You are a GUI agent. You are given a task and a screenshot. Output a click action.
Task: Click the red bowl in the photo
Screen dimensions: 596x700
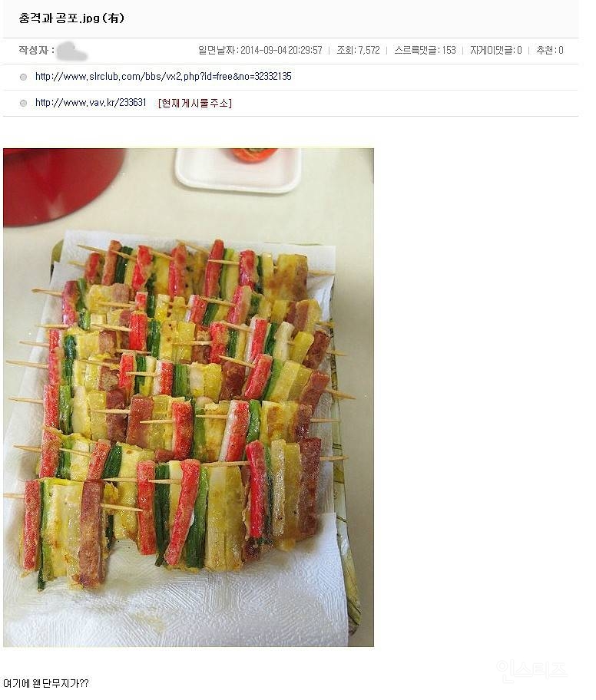pos(62,185)
